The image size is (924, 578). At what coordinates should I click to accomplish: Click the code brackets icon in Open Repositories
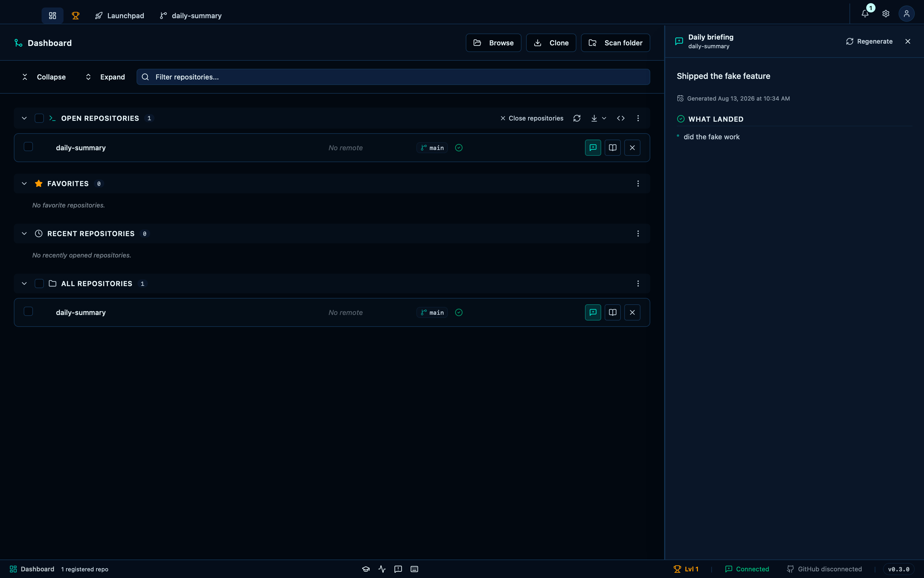(621, 118)
